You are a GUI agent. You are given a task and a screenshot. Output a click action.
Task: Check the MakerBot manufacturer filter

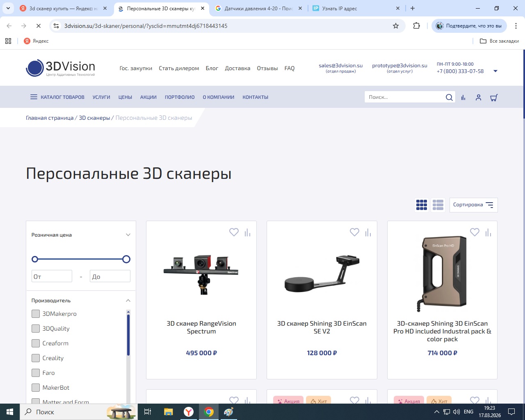pyautogui.click(x=36, y=388)
